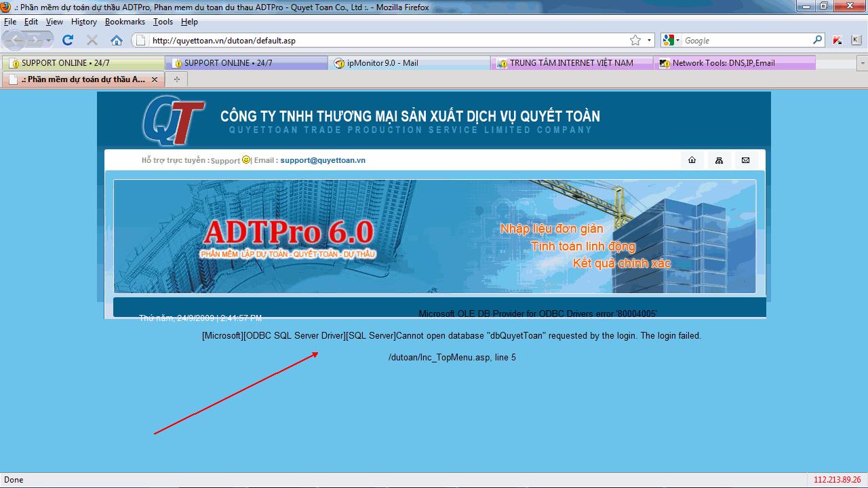
Task: Click the website home icon
Action: click(692, 160)
